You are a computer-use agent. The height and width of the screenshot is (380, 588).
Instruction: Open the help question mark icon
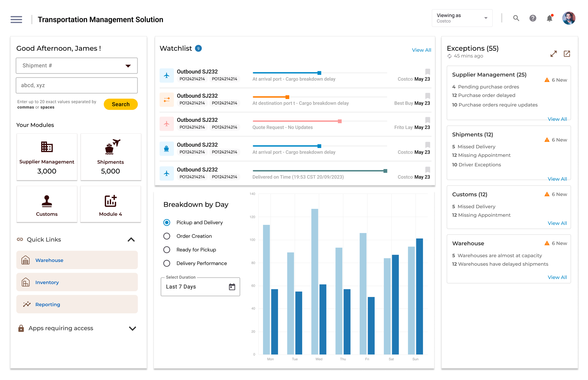[x=532, y=18]
